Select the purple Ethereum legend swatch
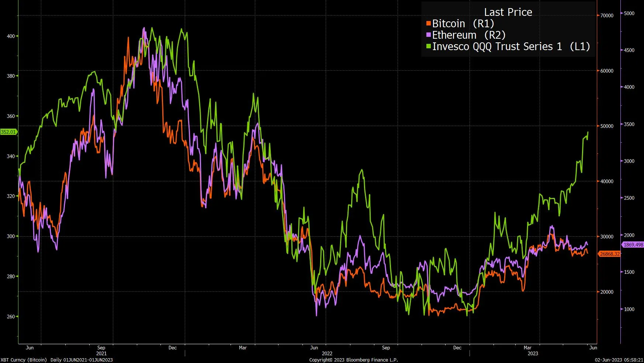The height and width of the screenshot is (363, 644). pyautogui.click(x=428, y=35)
